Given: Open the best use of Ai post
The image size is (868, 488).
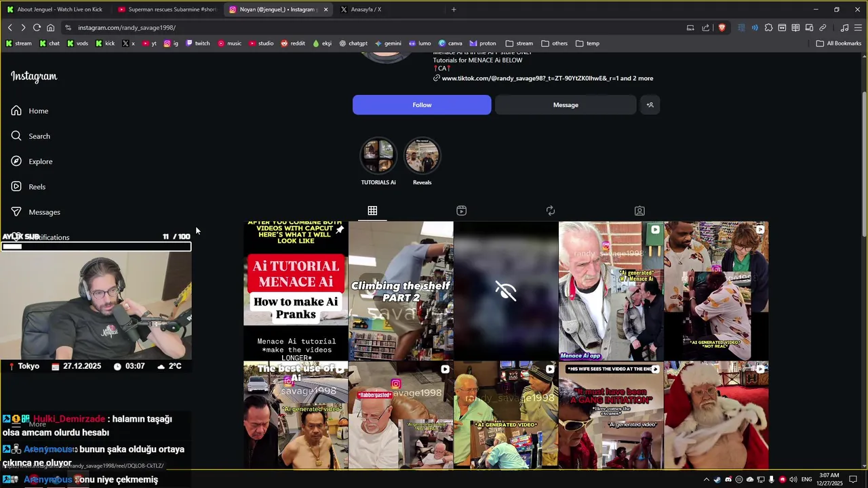Looking at the screenshot, I should [296, 415].
